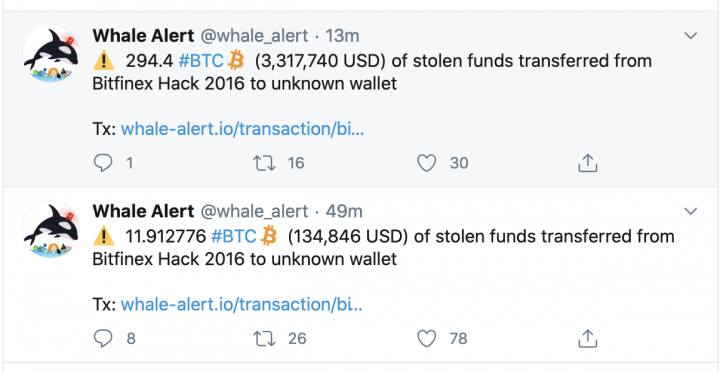Viewport: 720px width, 372px height.
Task: Like the 11.912776 BTC tweet
Action: (427, 338)
